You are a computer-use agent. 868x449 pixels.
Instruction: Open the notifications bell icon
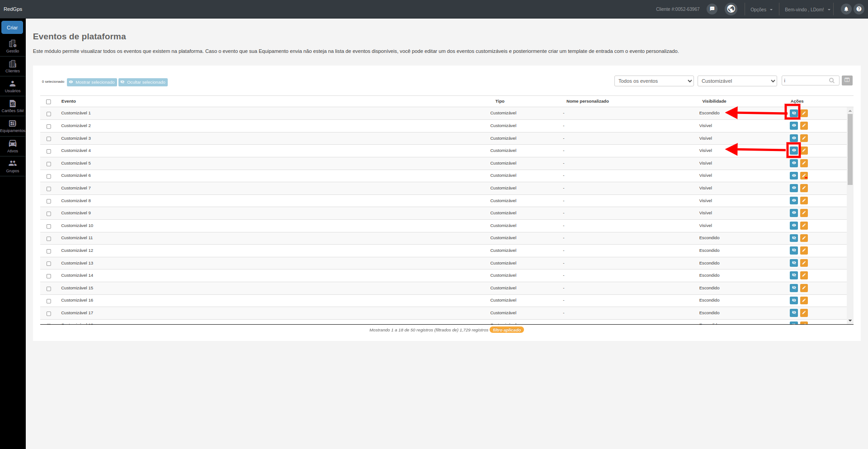click(846, 9)
